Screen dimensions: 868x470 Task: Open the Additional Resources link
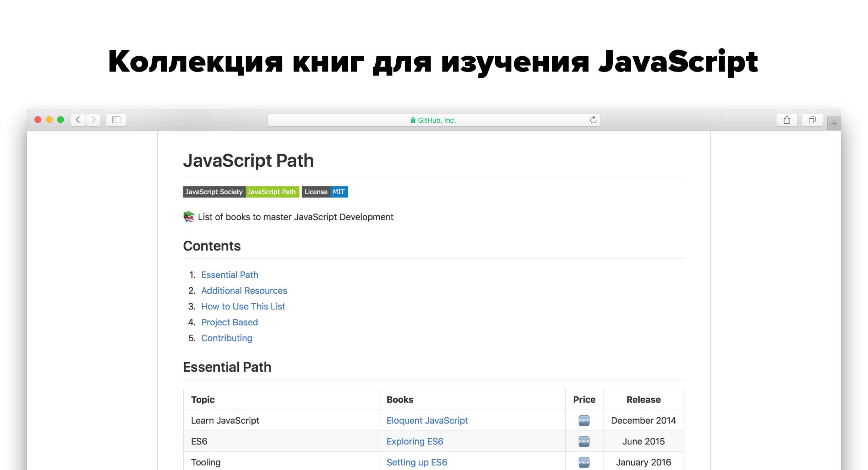click(x=244, y=291)
